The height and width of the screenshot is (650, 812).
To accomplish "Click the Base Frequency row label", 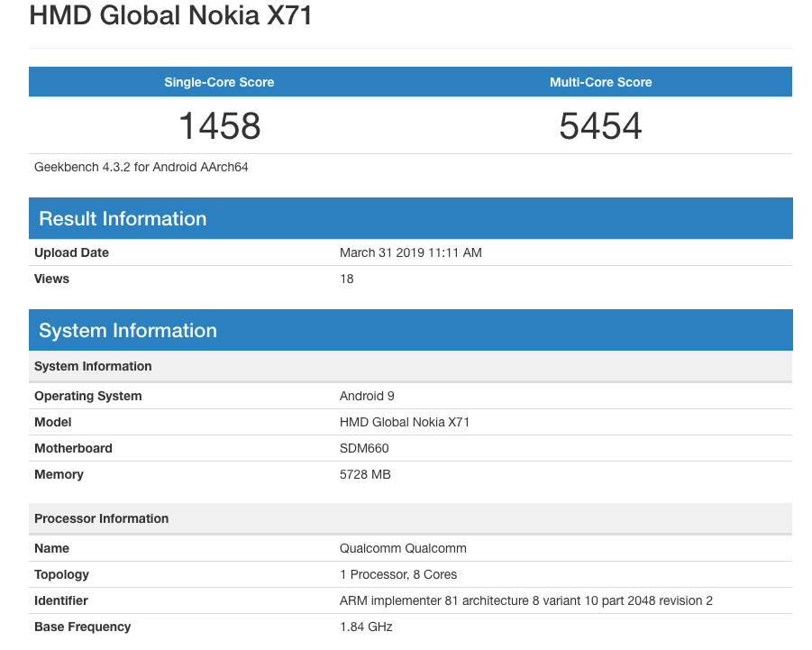I will coord(83,627).
